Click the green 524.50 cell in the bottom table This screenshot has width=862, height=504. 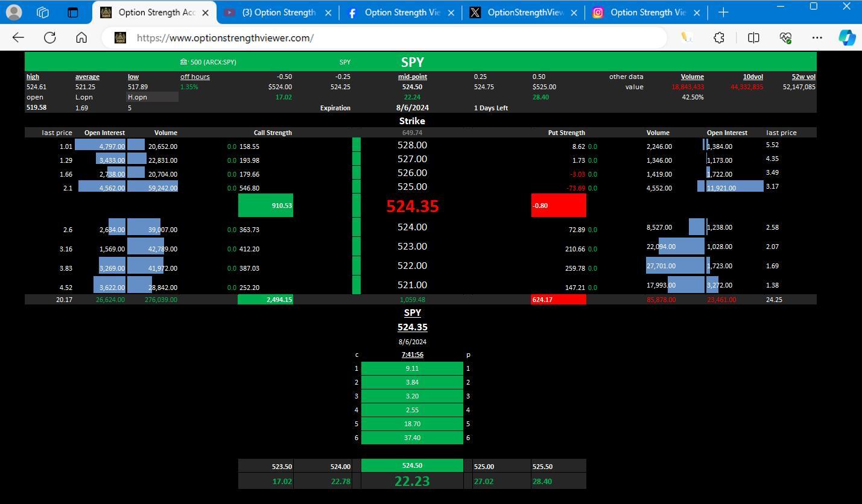[x=412, y=465]
